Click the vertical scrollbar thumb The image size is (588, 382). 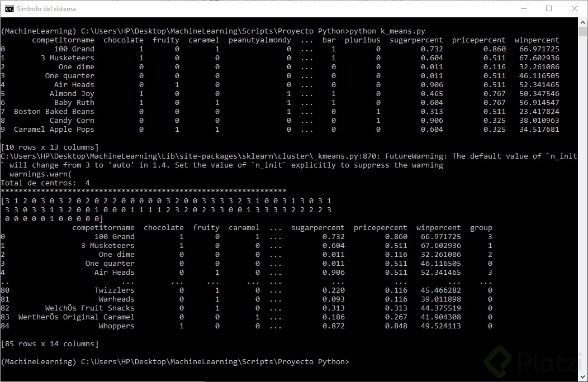pyautogui.click(x=582, y=31)
